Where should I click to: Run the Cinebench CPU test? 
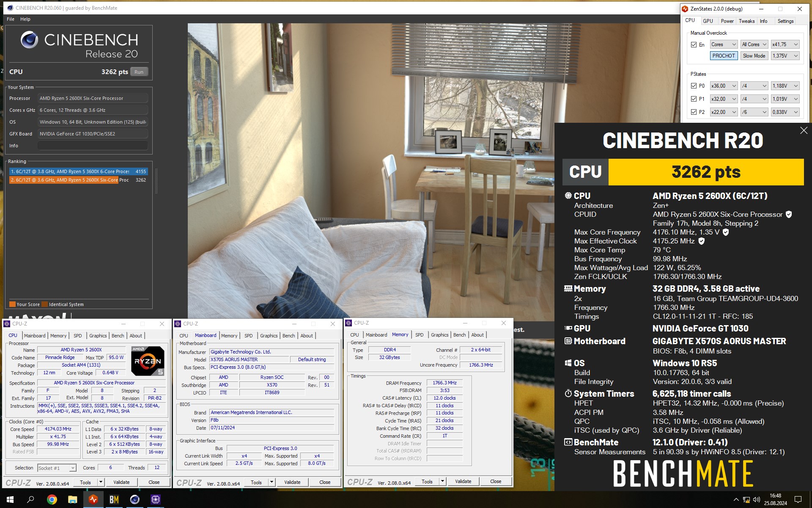pyautogui.click(x=139, y=72)
